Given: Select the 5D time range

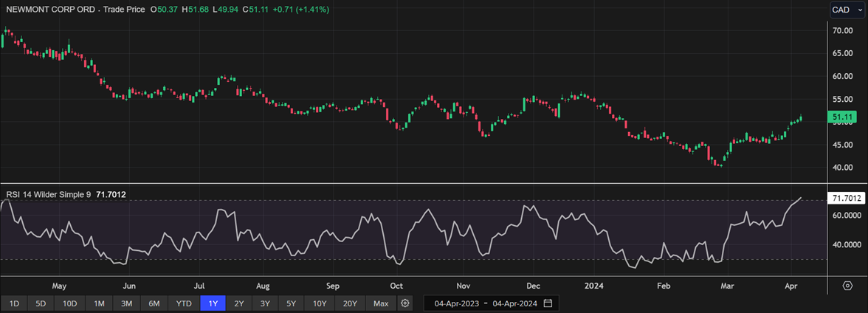Looking at the screenshot, I should 41,303.
